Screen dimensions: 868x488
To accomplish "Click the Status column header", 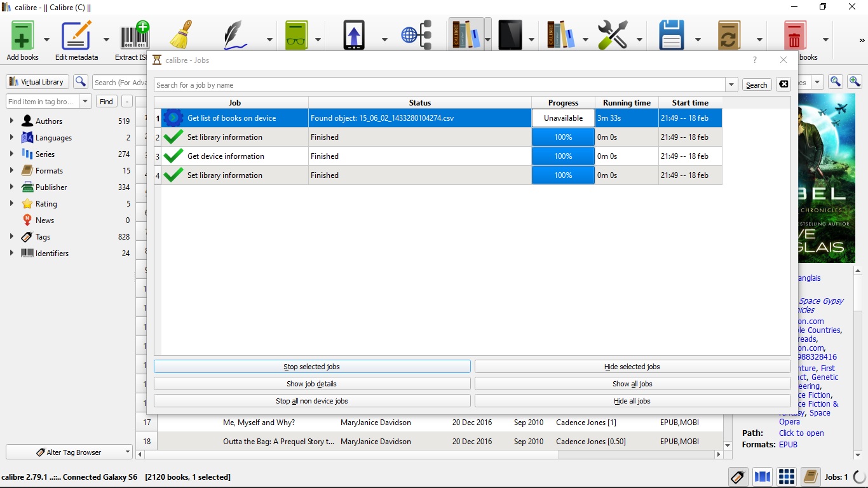I will click(419, 103).
